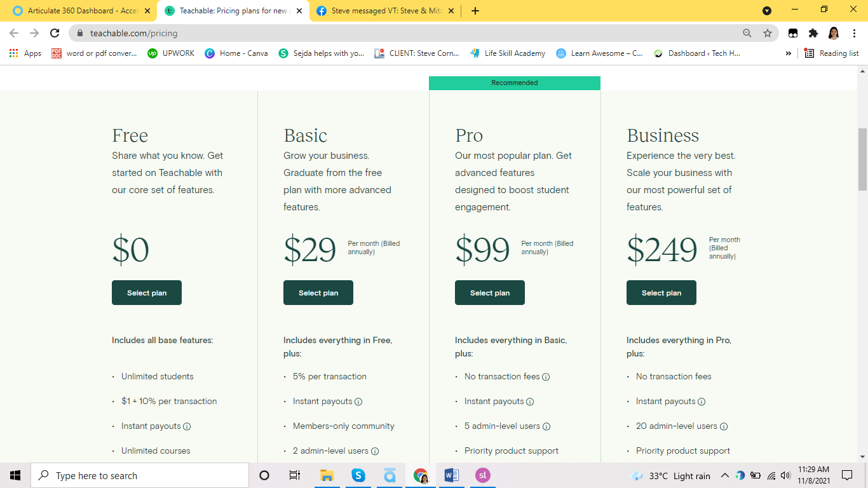
Task: Open Google Chrome from the taskbar
Action: coord(421,475)
